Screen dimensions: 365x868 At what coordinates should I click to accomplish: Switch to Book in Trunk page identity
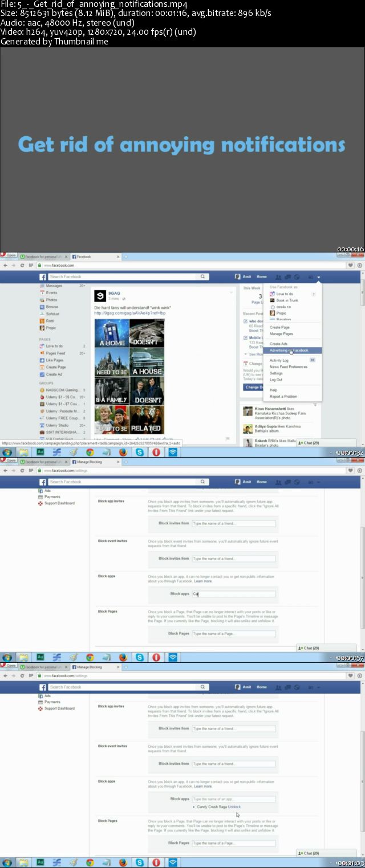pyautogui.click(x=287, y=300)
